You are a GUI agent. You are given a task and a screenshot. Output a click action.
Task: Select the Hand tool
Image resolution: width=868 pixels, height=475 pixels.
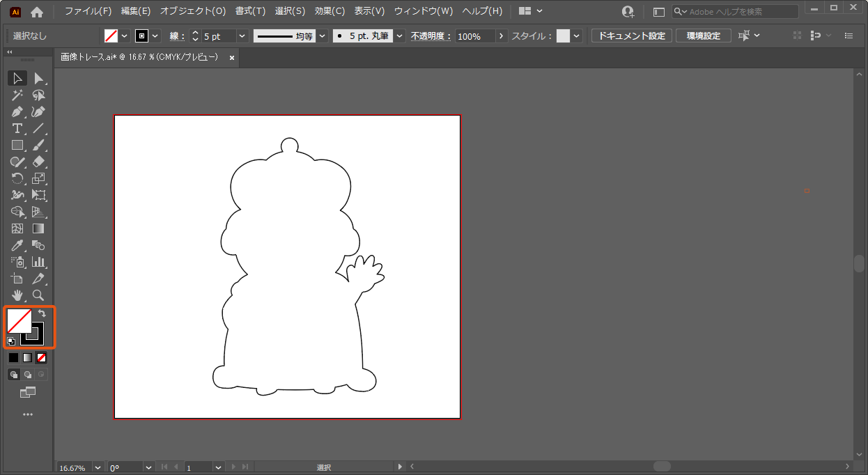tap(17, 295)
